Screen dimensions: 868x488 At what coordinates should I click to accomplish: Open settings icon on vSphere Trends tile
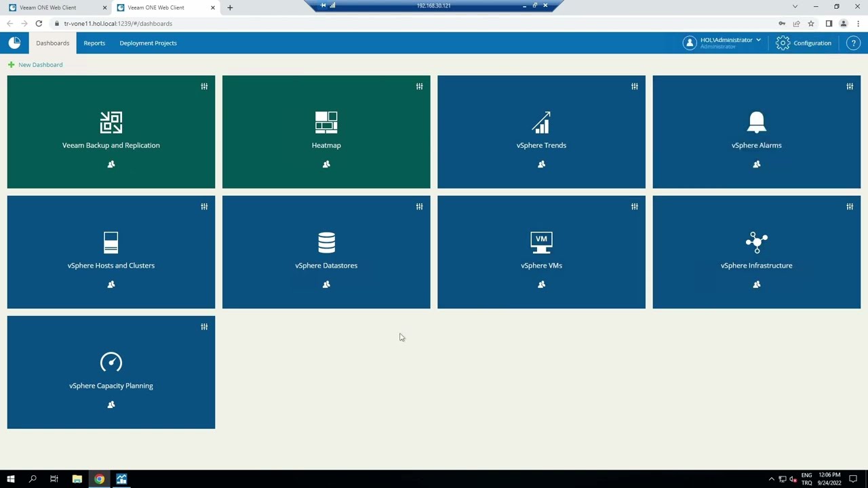point(635,86)
